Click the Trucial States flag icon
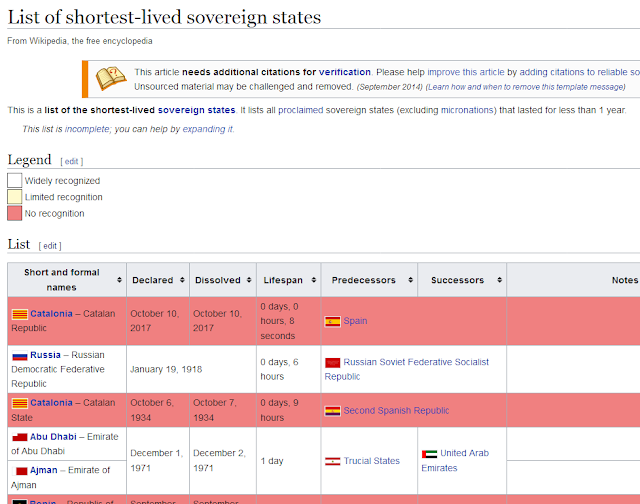The height and width of the screenshot is (504, 640). point(332,462)
